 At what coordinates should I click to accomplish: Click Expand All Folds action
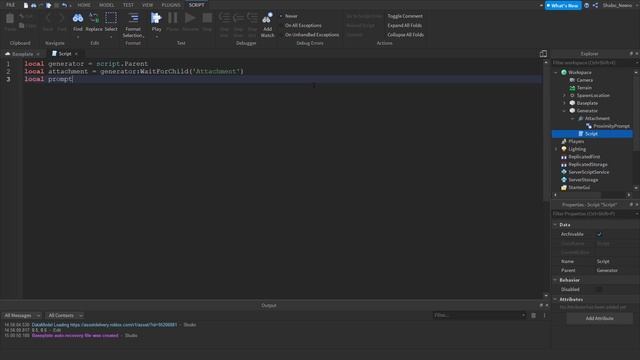tap(404, 25)
